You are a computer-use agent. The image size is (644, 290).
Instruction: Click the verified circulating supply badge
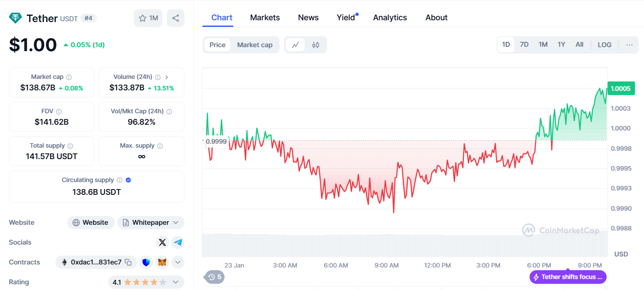click(129, 180)
